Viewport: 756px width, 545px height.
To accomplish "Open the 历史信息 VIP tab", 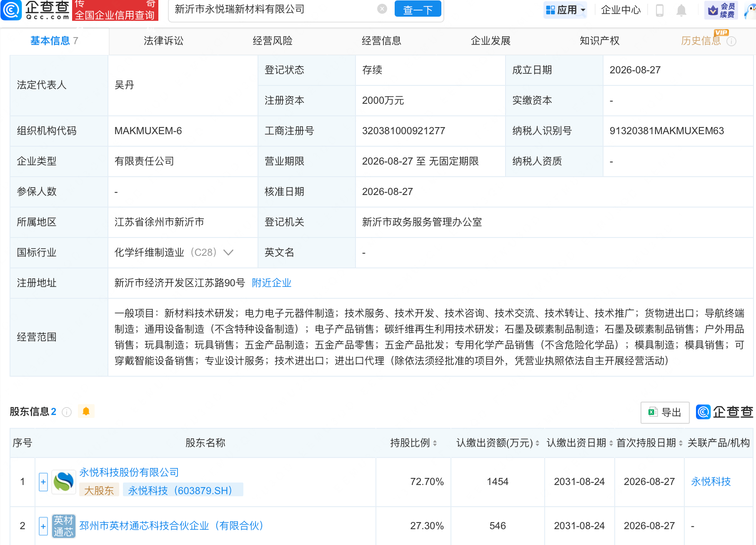I will (701, 41).
